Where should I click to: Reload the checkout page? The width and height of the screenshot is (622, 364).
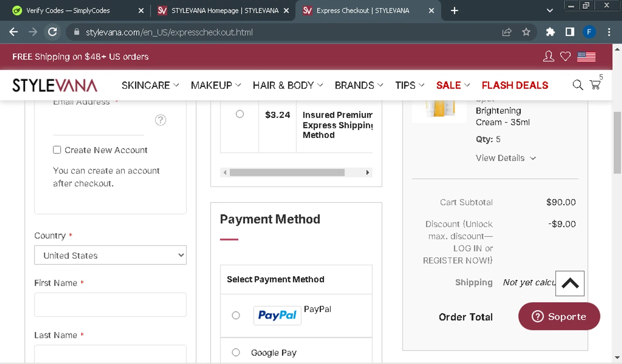pyautogui.click(x=52, y=32)
